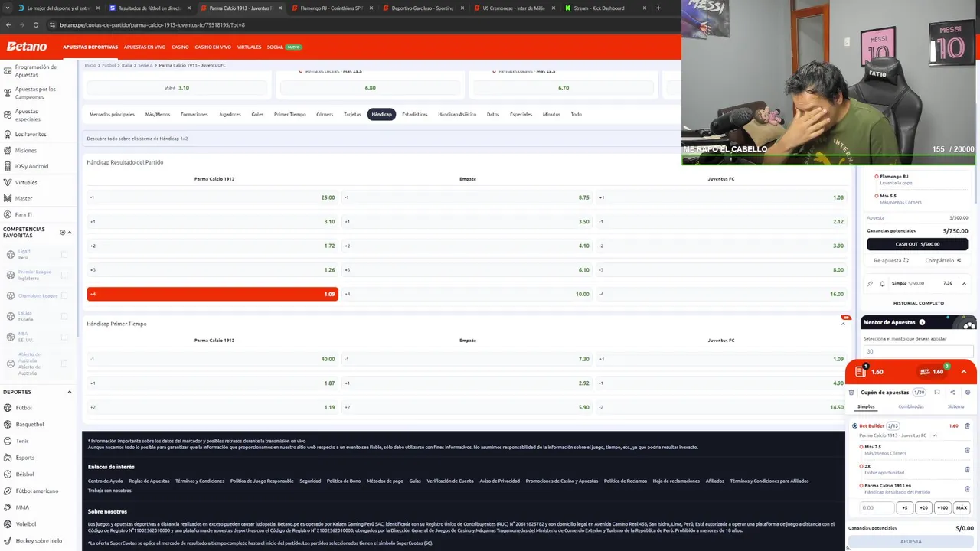
Task: Collapse Hándicap Primer Tiempo market
Action: [x=843, y=324]
